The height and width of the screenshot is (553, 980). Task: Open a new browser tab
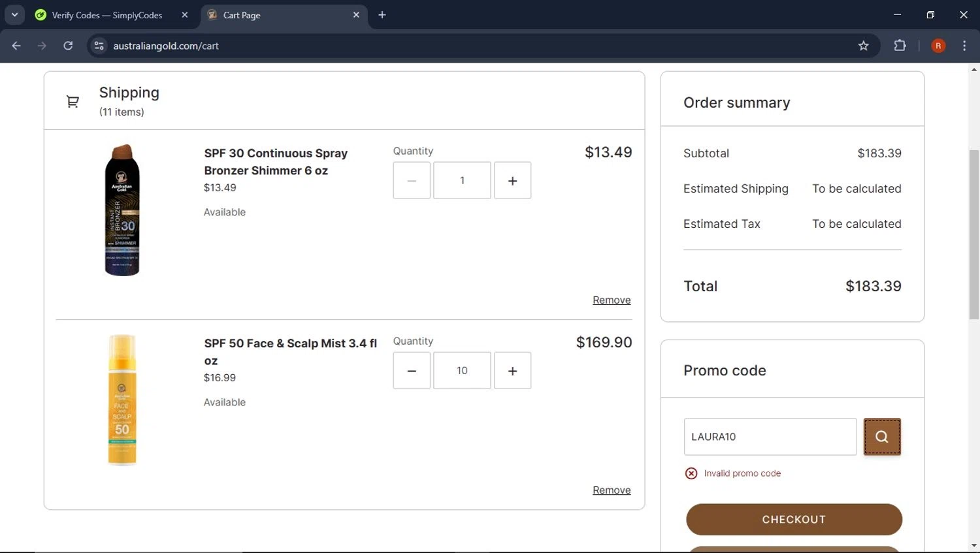pyautogui.click(x=382, y=15)
